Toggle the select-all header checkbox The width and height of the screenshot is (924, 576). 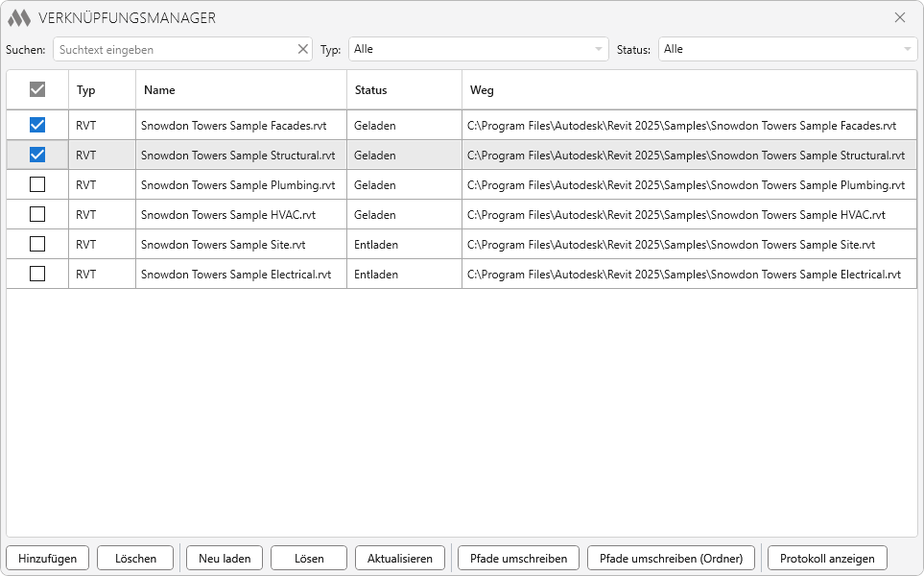37,89
